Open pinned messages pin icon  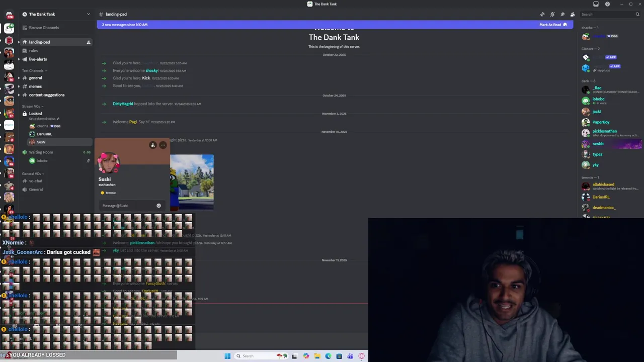tap(562, 14)
